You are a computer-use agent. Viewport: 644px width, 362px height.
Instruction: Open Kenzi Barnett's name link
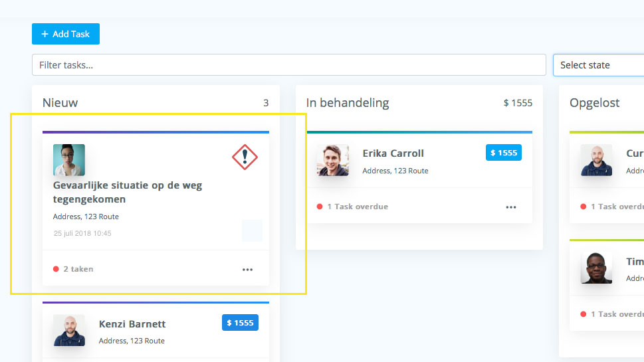click(132, 324)
